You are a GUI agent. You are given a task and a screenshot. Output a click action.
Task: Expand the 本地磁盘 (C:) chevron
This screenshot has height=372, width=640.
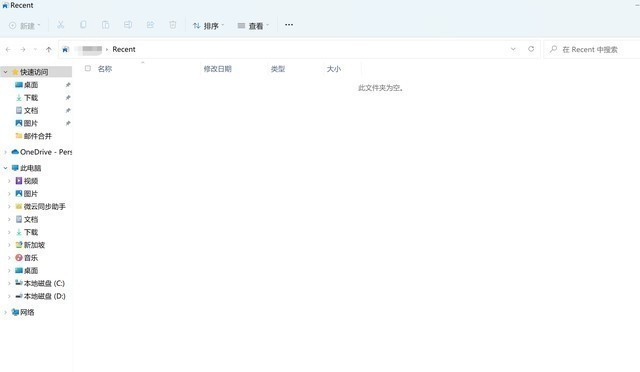(9, 283)
